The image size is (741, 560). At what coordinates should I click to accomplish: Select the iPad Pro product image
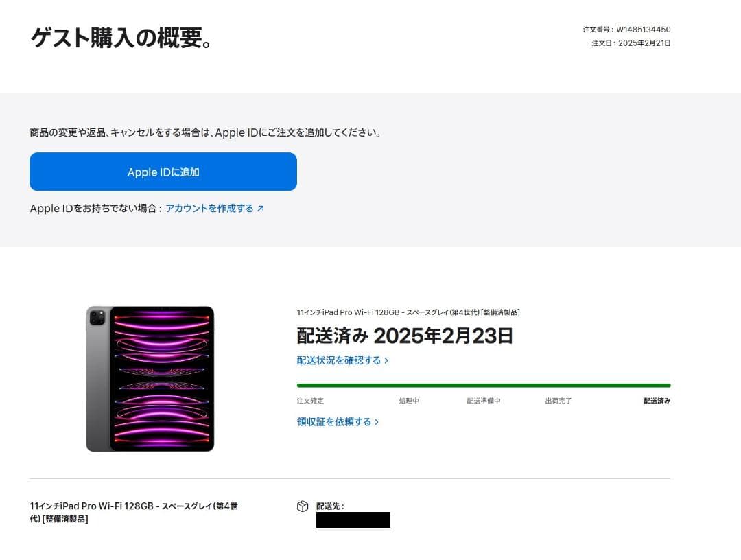151,378
